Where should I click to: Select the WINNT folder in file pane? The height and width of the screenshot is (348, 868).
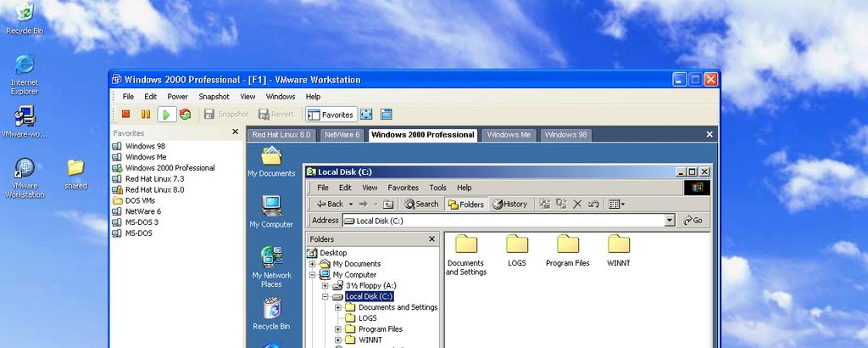click(618, 250)
